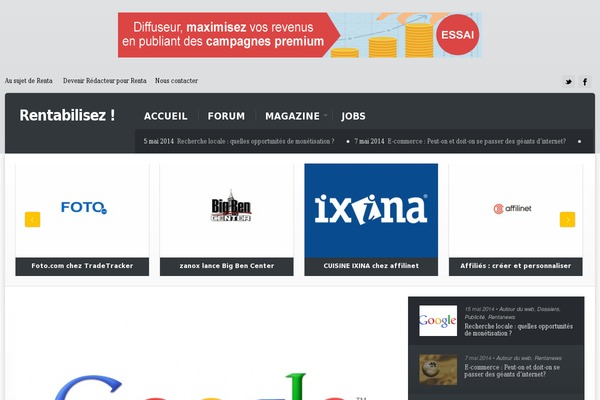Open the Diffuseur premium campaigns banner
Viewport: 600px width, 400px height.
pos(300,35)
